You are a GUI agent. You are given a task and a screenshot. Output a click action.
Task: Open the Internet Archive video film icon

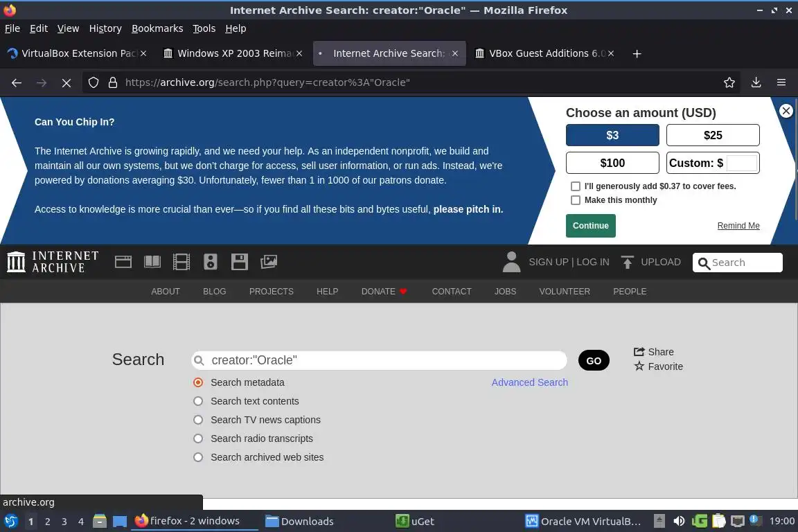(x=181, y=262)
